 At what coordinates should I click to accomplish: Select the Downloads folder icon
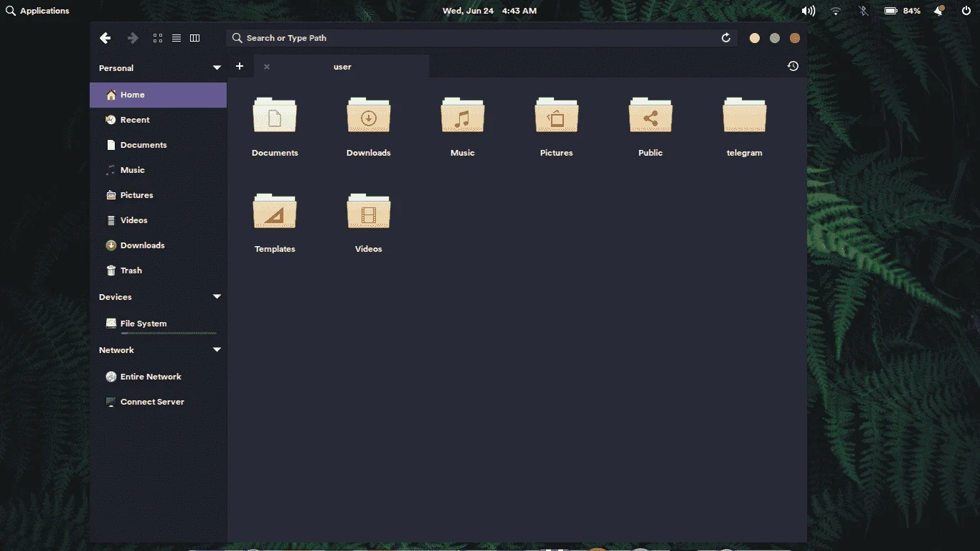(x=369, y=115)
